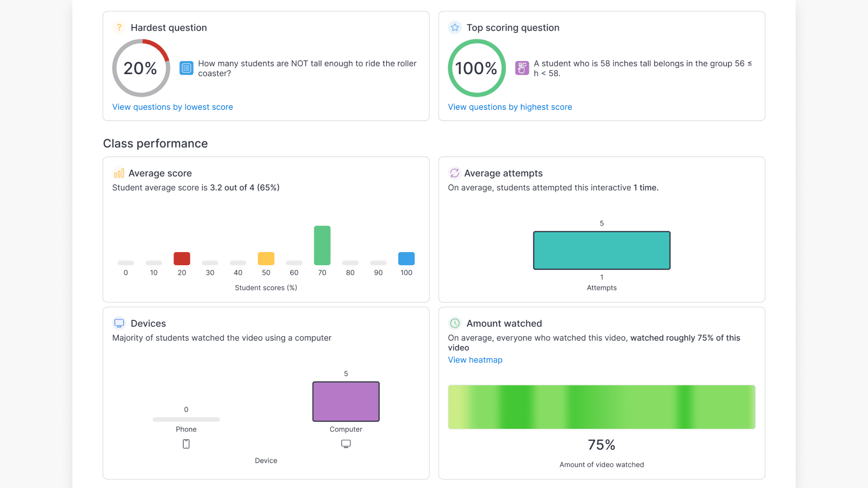This screenshot has width=868, height=488.
Task: Click the green watch-percentage gradient bar
Action: tap(601, 407)
